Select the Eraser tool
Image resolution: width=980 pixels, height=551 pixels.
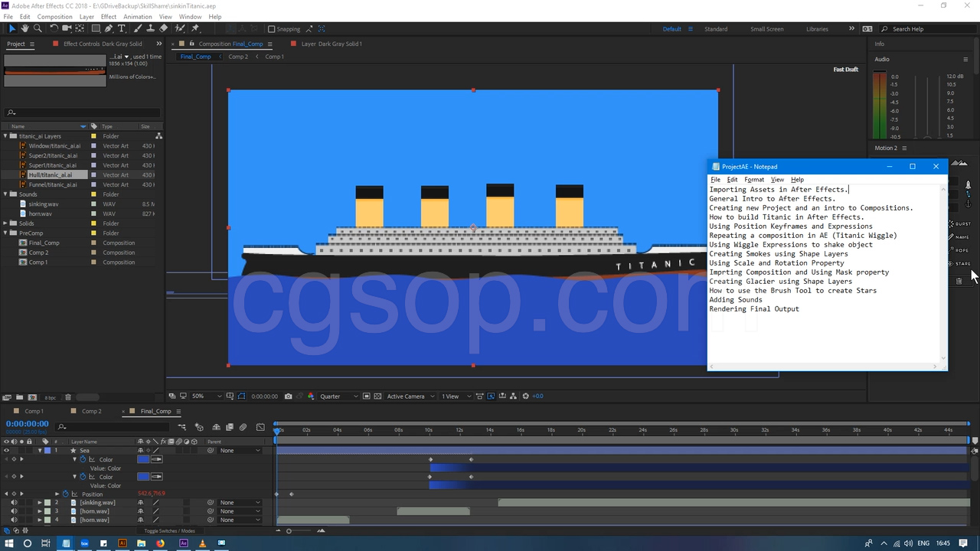(x=164, y=29)
